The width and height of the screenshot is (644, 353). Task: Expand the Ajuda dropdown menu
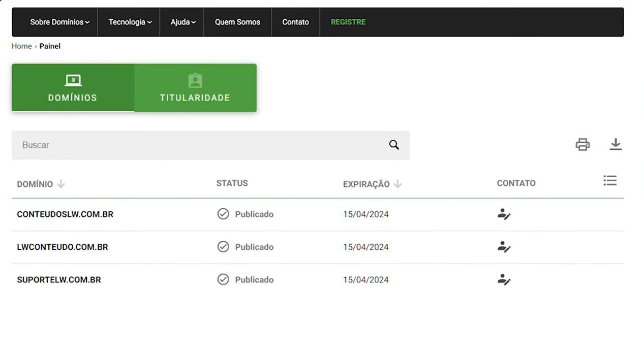click(x=183, y=22)
